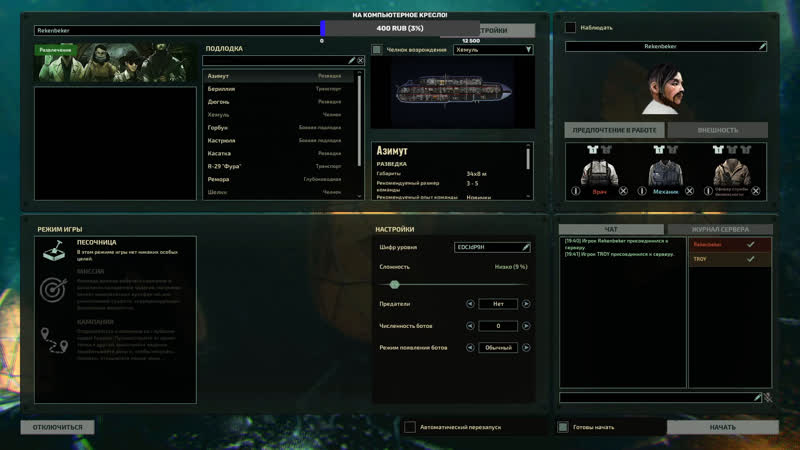Click the pencil icon in chat input
Screen dimensions: 800x450
click(758, 397)
